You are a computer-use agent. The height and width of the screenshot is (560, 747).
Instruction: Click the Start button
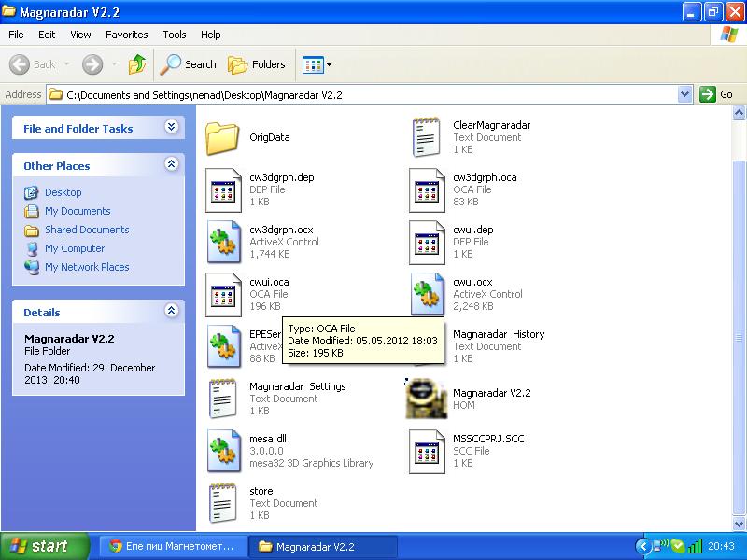(45, 546)
